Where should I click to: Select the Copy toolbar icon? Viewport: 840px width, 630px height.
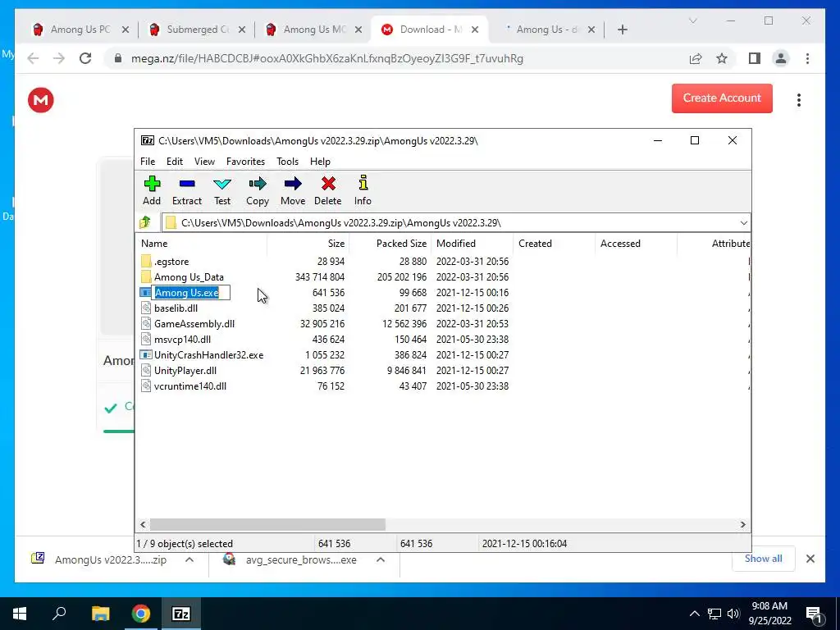point(257,190)
